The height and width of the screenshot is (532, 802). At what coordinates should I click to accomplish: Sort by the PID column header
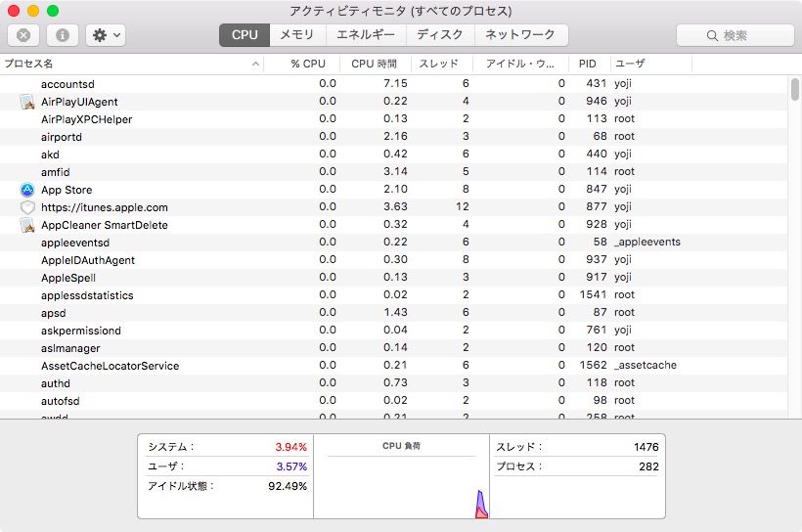pyautogui.click(x=590, y=64)
